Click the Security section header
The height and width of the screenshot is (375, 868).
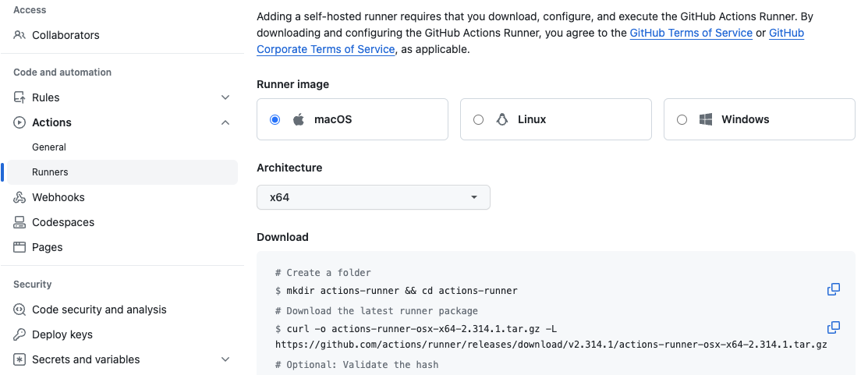click(32, 285)
